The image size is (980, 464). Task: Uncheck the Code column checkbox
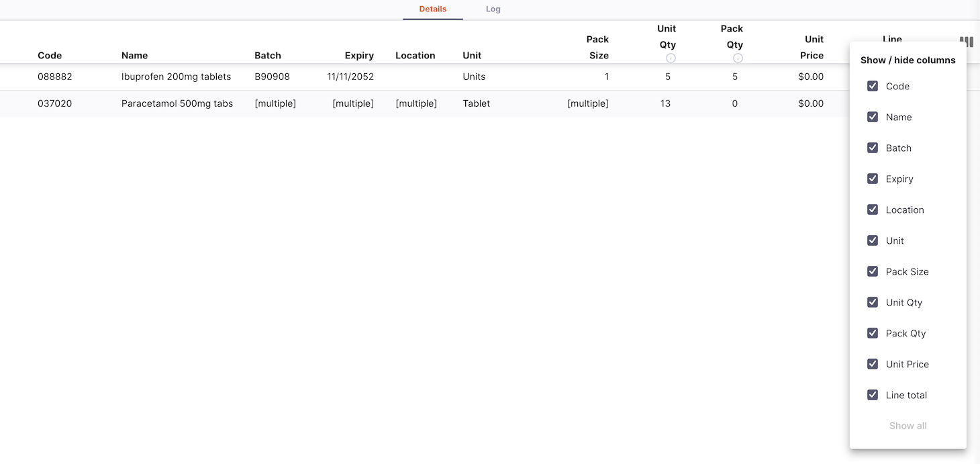point(873,86)
